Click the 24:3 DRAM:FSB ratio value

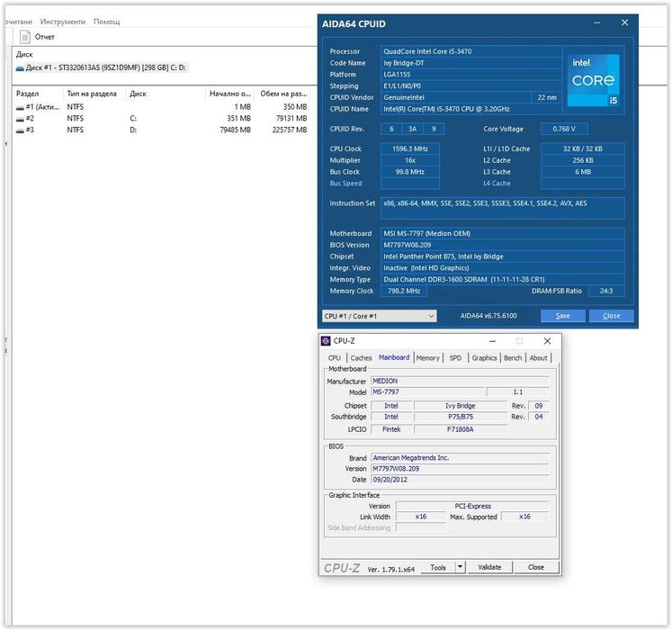[606, 292]
